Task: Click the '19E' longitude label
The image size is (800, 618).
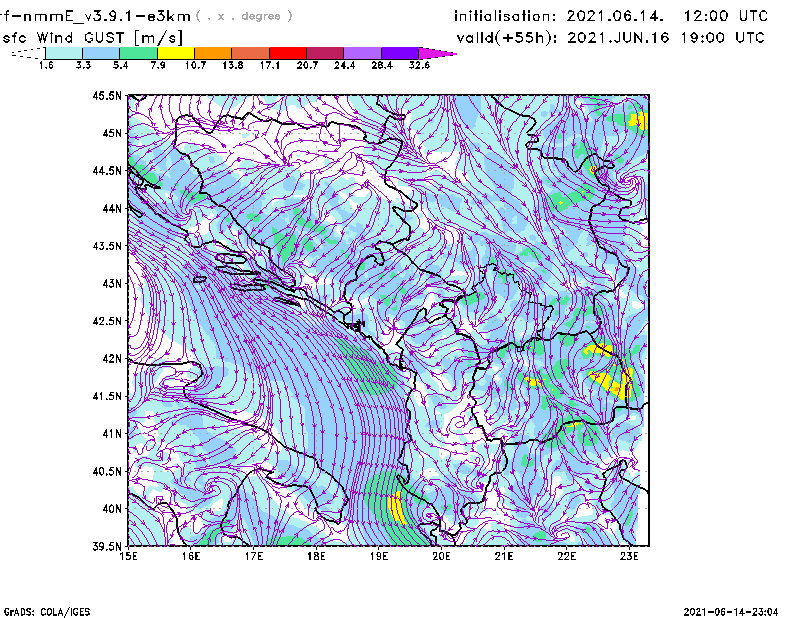Action: [x=379, y=556]
